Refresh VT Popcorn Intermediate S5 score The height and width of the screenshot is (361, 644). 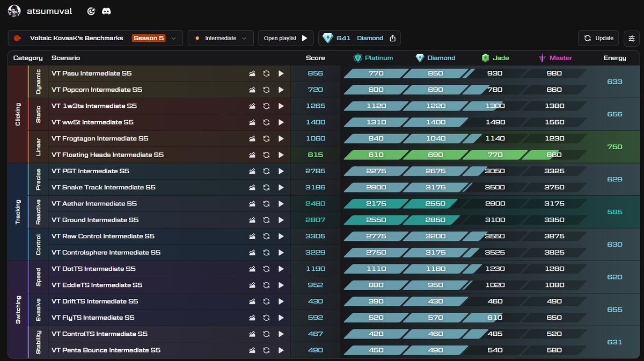coord(266,90)
